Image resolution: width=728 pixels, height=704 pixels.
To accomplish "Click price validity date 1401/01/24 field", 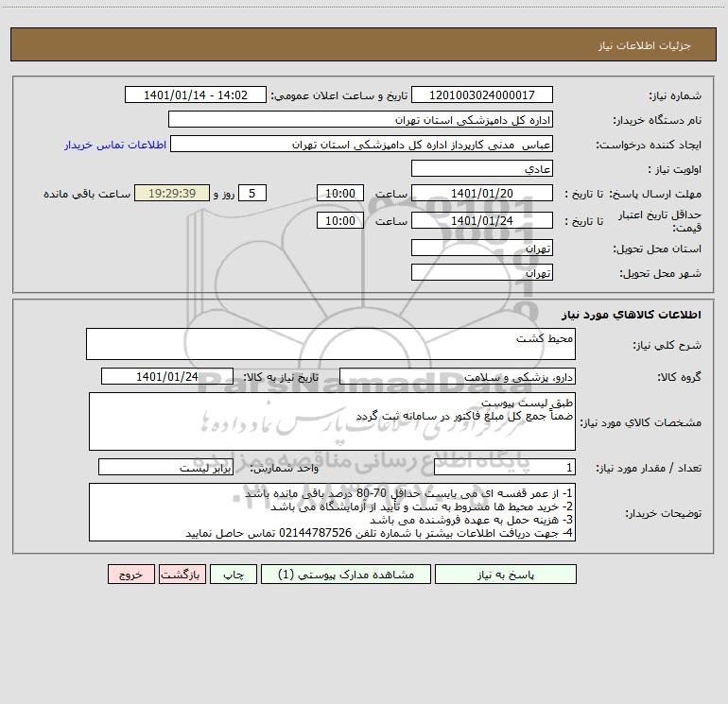I will 482,220.
